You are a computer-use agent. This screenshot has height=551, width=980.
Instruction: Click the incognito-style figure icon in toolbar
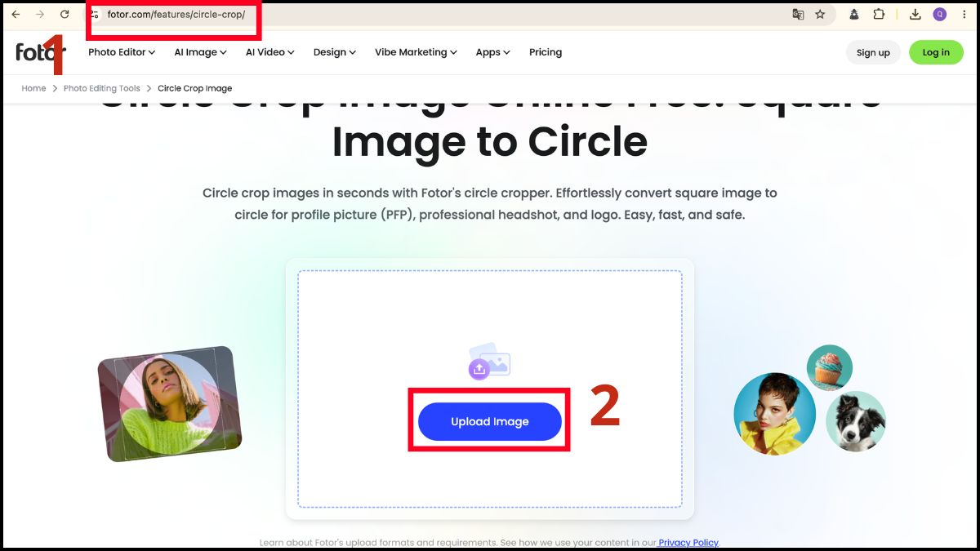(x=854, y=15)
